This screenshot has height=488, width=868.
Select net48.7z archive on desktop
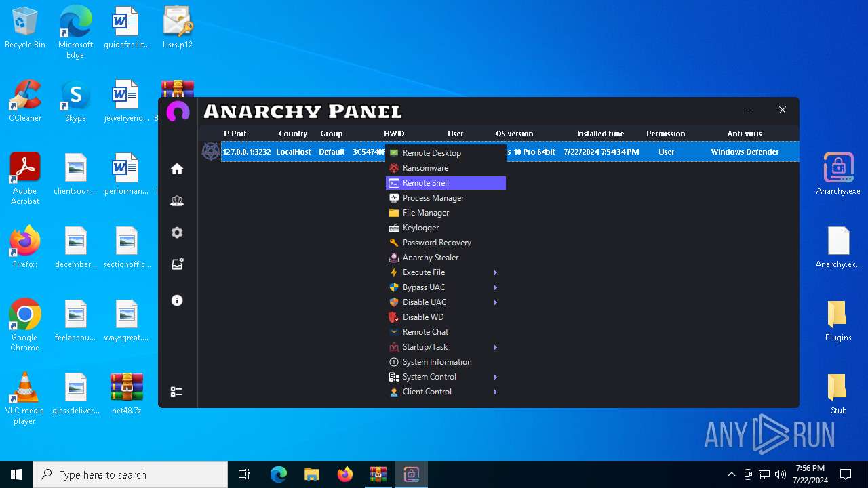pos(127,394)
